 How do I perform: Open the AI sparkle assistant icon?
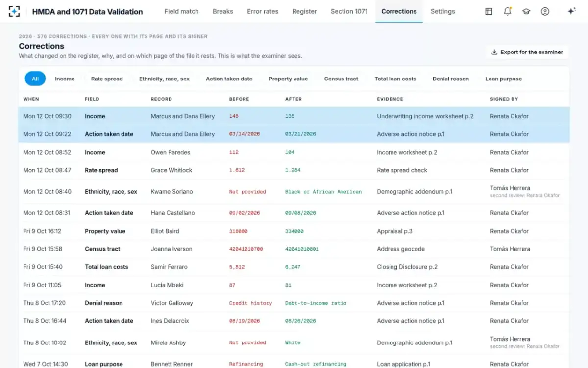click(571, 11)
